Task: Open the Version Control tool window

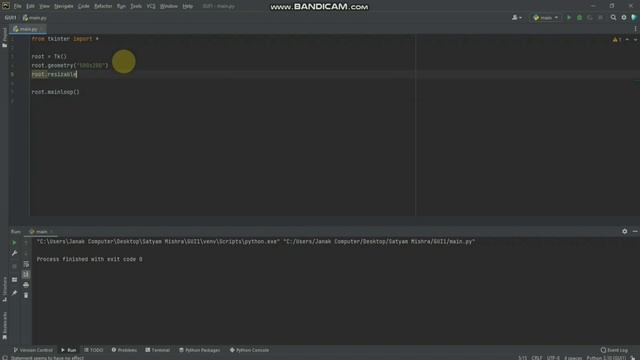Action: (33, 350)
